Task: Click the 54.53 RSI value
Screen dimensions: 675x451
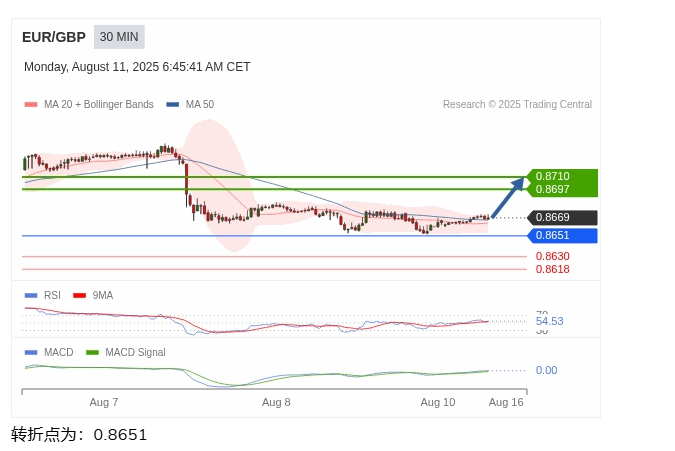Action: [x=549, y=321]
